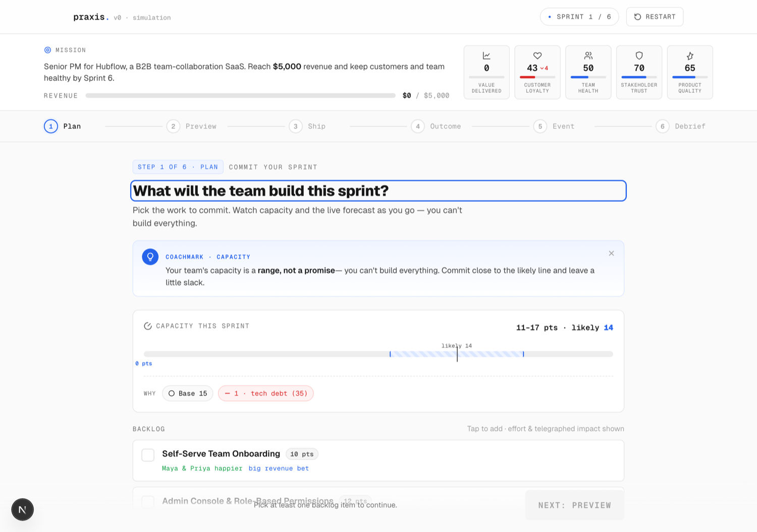
Task: Check Self-Serve Team Onboarding item
Action: [x=148, y=455]
